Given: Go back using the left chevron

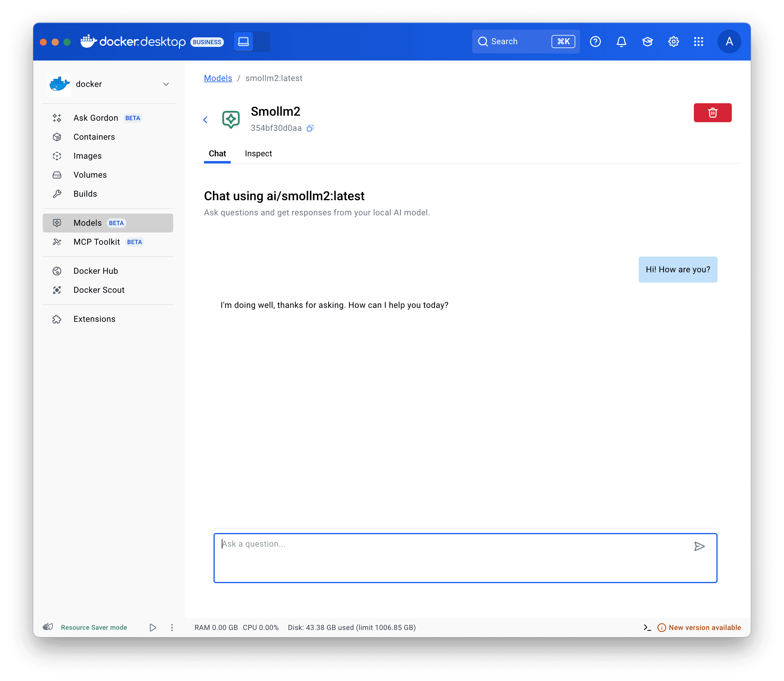Looking at the screenshot, I should click(205, 120).
